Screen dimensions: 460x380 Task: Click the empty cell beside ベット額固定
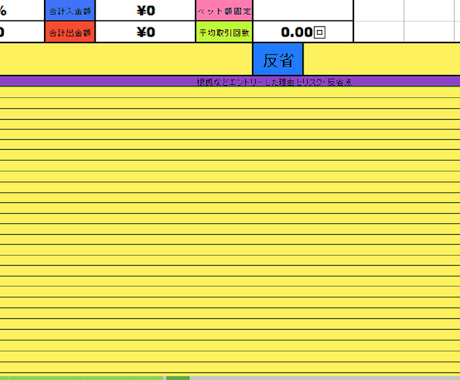pyautogui.click(x=303, y=10)
